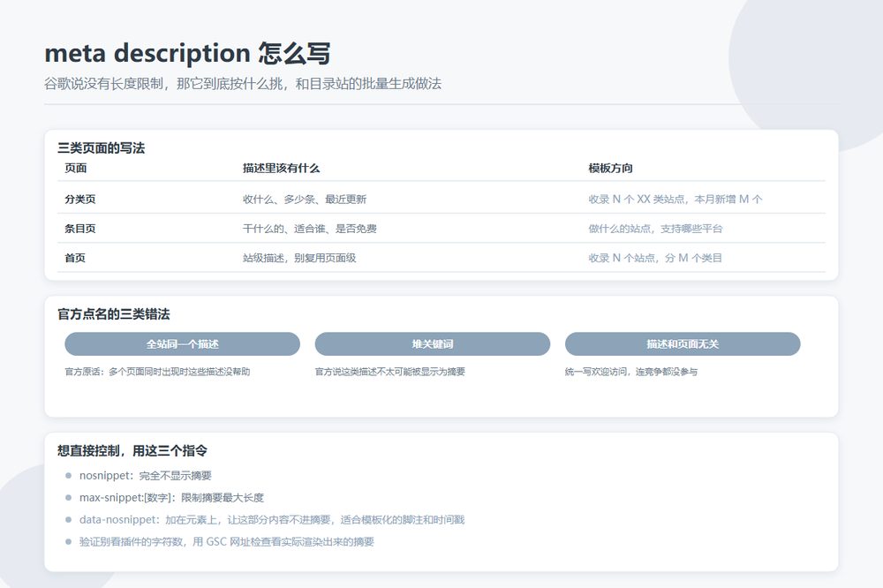883x588 pixels.
Task: Select the 条目页 row label
Action: 80,229
